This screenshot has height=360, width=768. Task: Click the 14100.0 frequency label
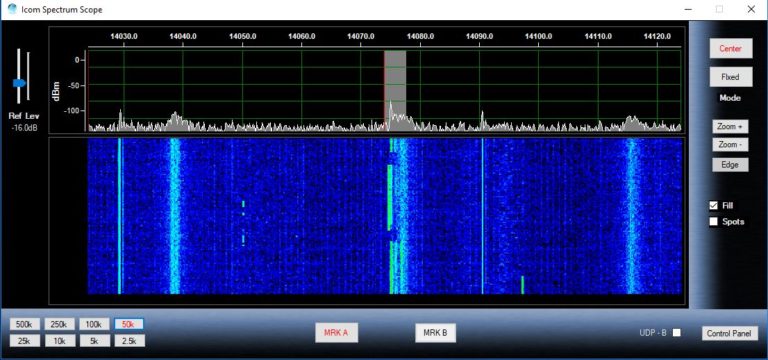pos(538,36)
